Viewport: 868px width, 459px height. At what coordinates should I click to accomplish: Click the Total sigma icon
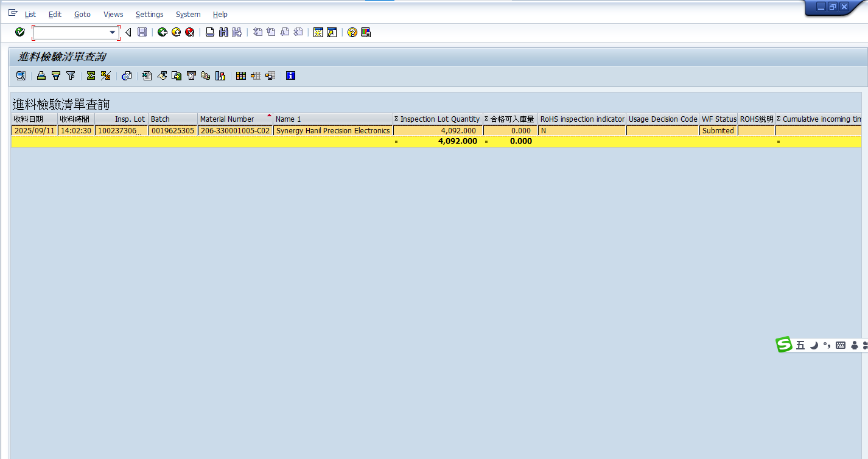pos(91,76)
